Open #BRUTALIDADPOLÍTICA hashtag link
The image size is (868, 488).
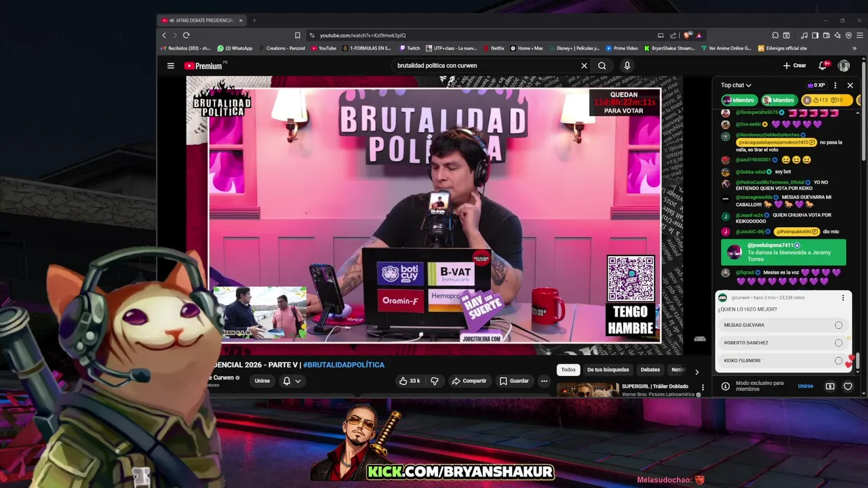[344, 365]
